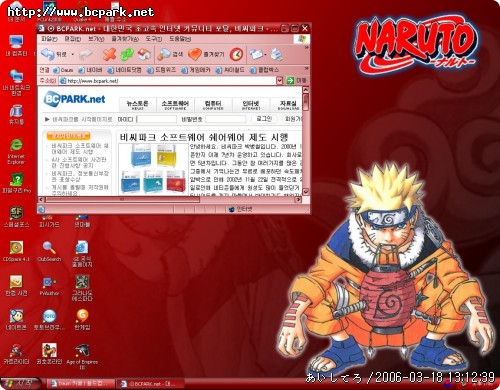Open the 도움말 (Help) menu
This screenshot has height=390, width=500.
[x=180, y=39]
